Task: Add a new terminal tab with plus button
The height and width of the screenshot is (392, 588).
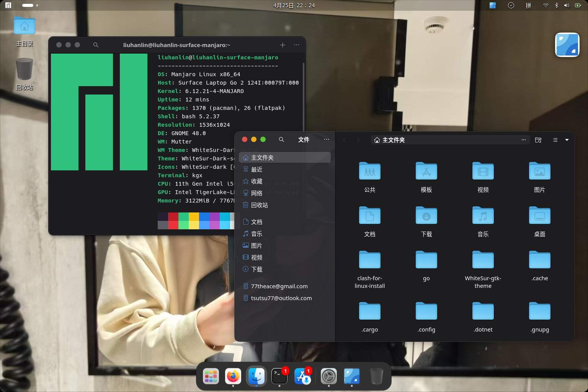Action: [283, 45]
